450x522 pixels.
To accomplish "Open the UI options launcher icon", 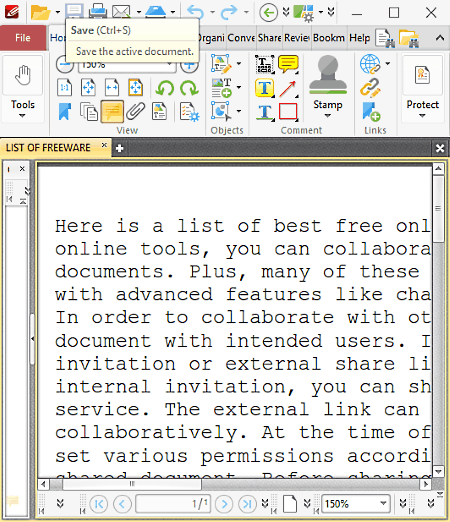I will [x=303, y=13].
